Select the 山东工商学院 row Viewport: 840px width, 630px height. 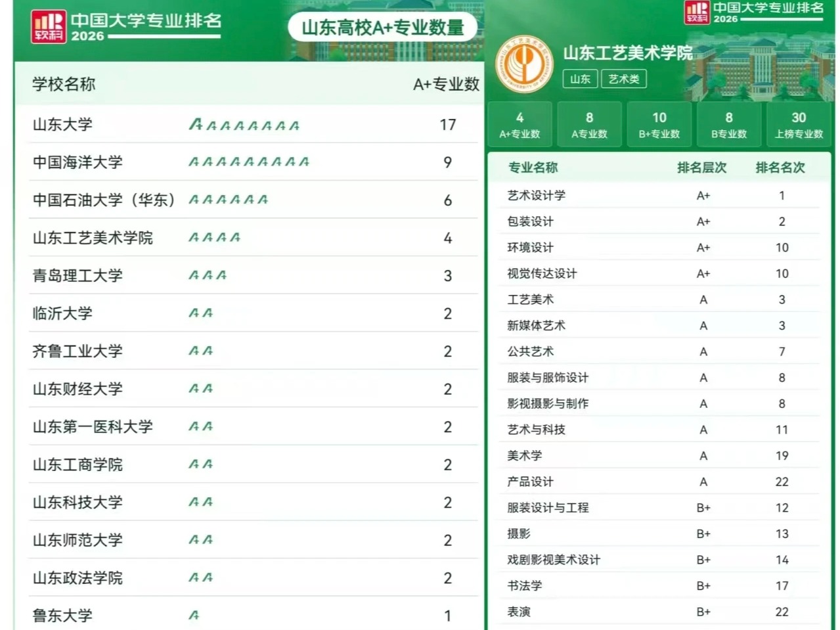coord(253,464)
